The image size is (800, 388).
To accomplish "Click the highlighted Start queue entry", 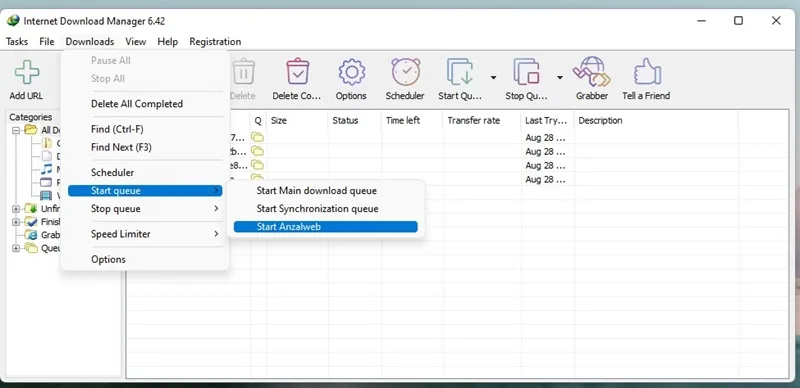I will (x=145, y=190).
